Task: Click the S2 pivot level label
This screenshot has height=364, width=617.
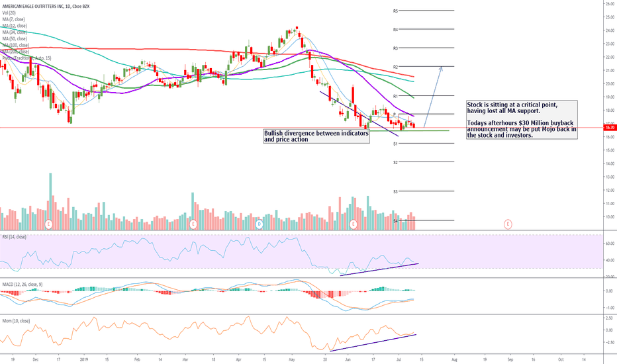Action: (x=395, y=163)
